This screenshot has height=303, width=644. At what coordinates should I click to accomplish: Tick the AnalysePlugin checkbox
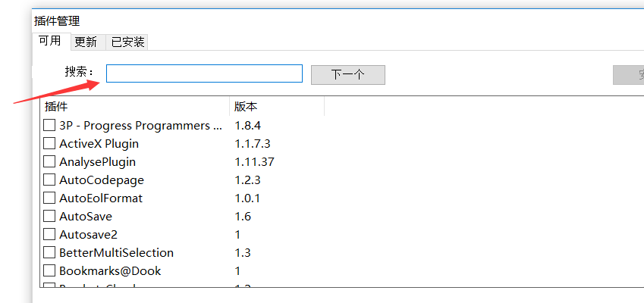[x=49, y=162]
